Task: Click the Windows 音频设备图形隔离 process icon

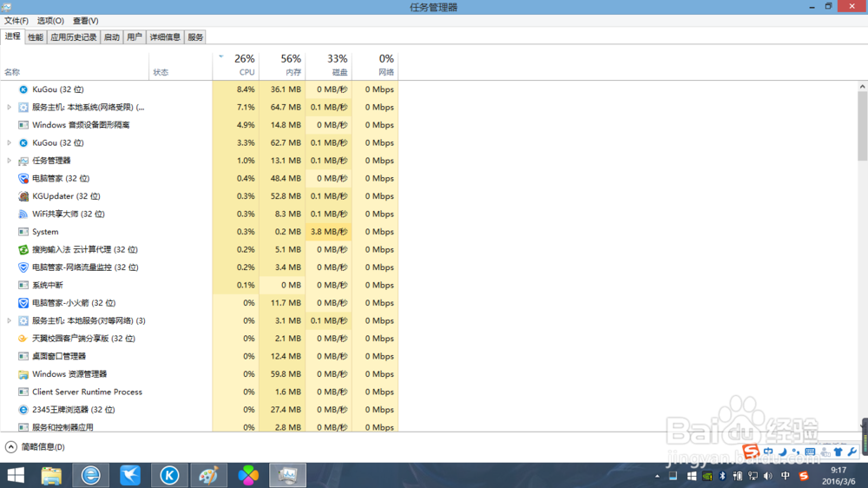Action: [x=23, y=125]
